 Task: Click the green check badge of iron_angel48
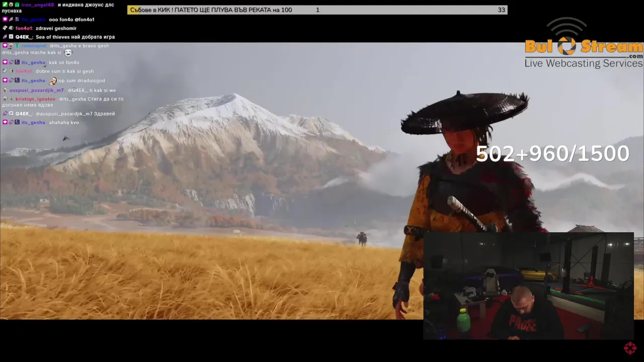5,5
